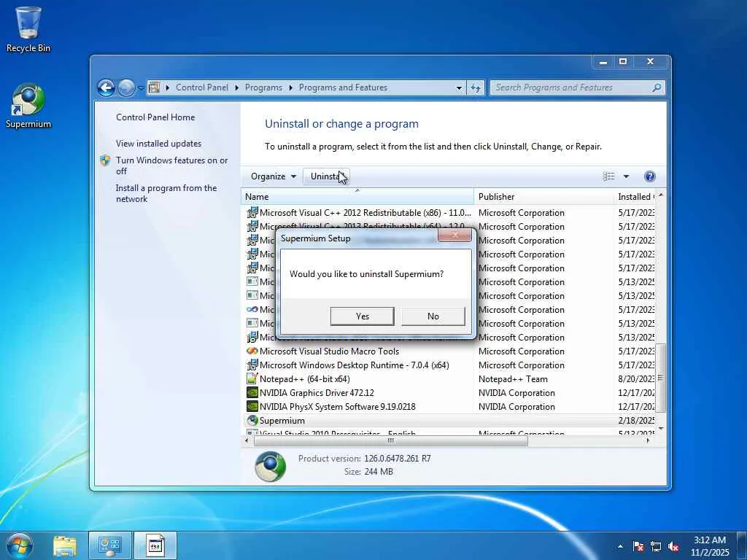This screenshot has height=560, width=747.
Task: Click the vertical scrollbar up arrow
Action: [660, 195]
